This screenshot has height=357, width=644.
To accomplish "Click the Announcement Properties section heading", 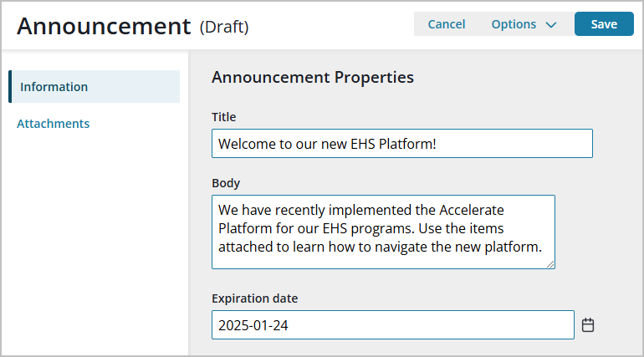I will coord(313,78).
